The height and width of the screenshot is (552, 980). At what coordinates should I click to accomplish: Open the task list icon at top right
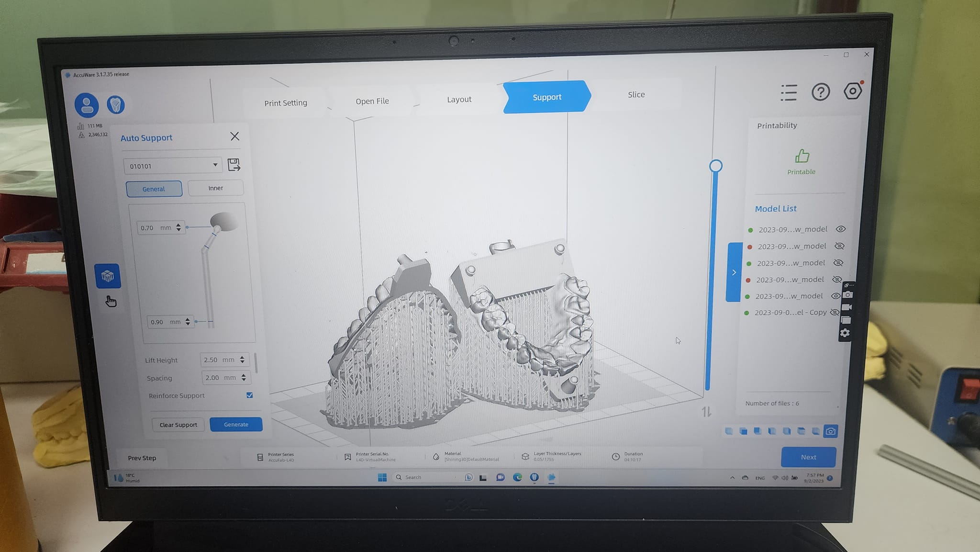click(x=788, y=92)
